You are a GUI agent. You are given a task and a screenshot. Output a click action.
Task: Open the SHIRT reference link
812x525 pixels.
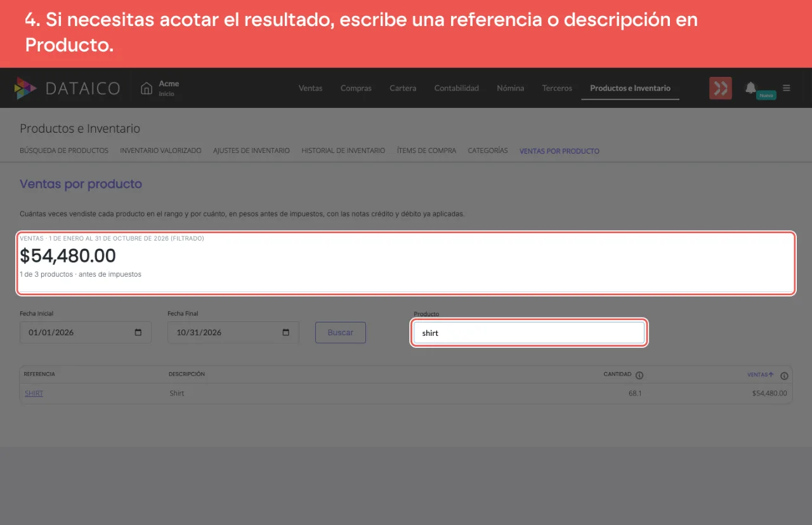(34, 394)
